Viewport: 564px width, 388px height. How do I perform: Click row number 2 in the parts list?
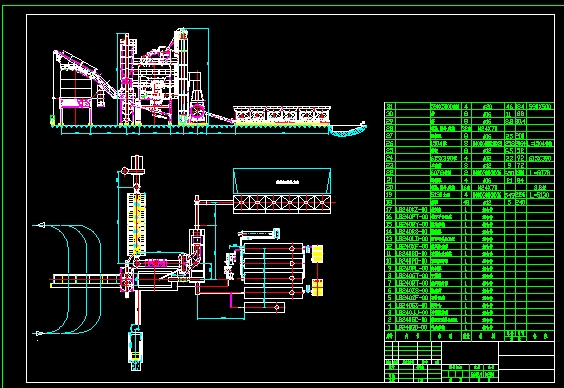(390, 320)
